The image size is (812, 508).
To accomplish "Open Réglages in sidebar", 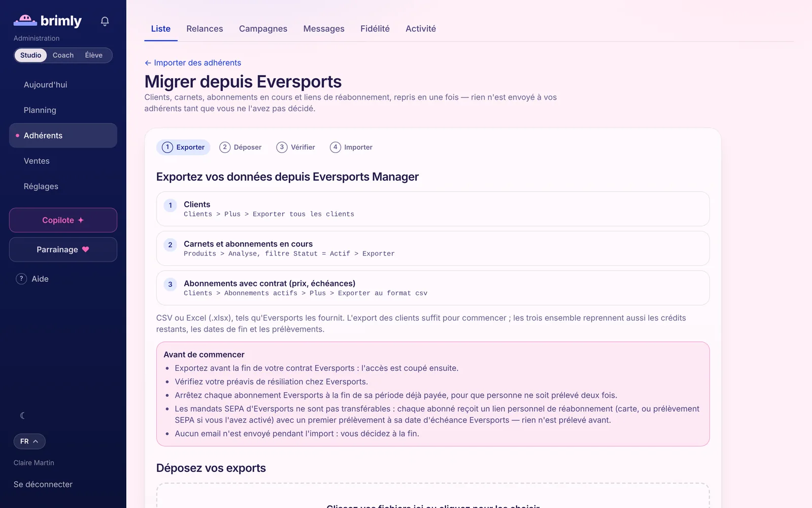I will (x=63, y=186).
